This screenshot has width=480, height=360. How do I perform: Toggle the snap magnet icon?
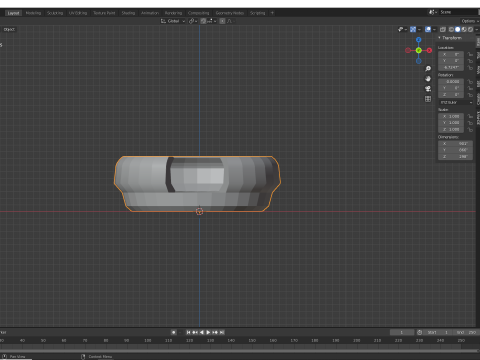(x=203, y=21)
